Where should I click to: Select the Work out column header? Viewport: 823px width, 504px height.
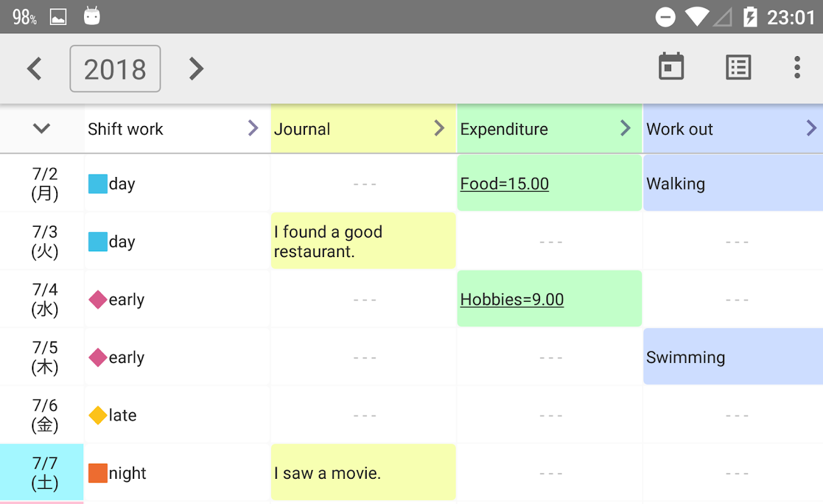click(718, 129)
